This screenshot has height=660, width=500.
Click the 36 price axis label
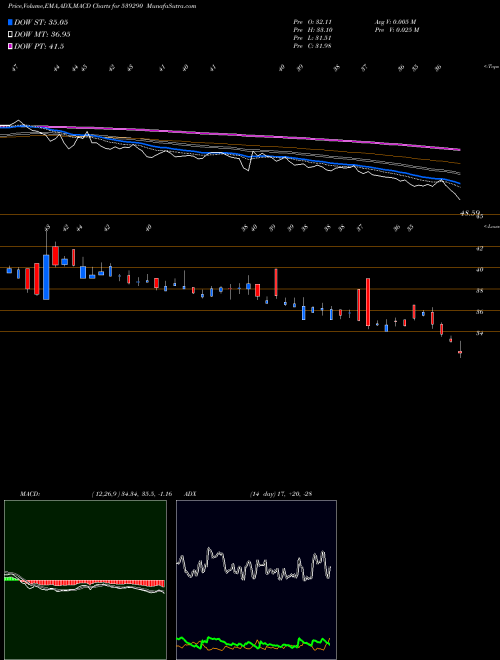click(x=479, y=312)
